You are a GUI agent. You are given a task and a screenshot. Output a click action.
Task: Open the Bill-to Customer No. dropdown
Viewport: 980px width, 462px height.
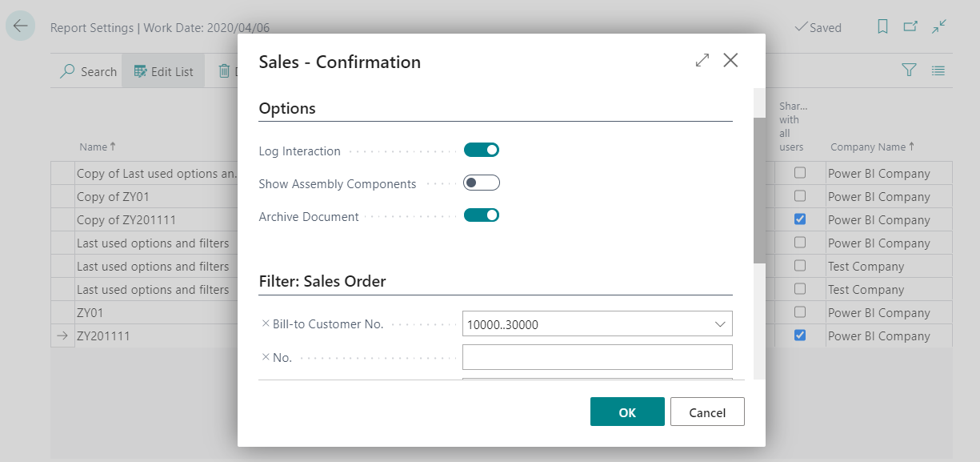pyautogui.click(x=719, y=323)
